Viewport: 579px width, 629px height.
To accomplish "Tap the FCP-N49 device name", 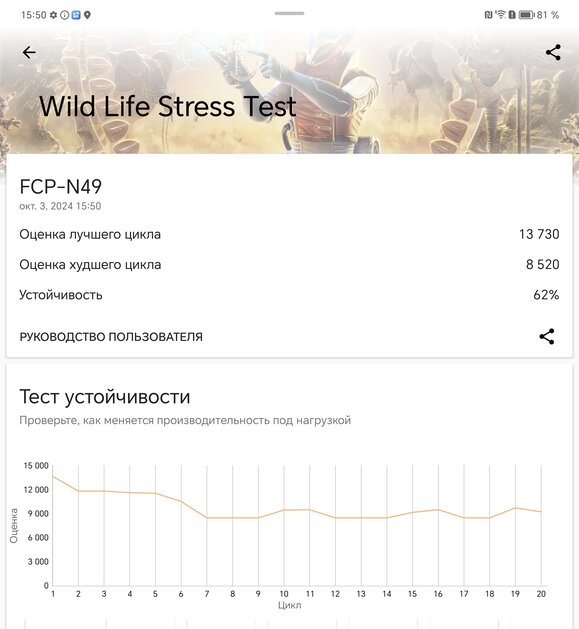I will point(61,187).
